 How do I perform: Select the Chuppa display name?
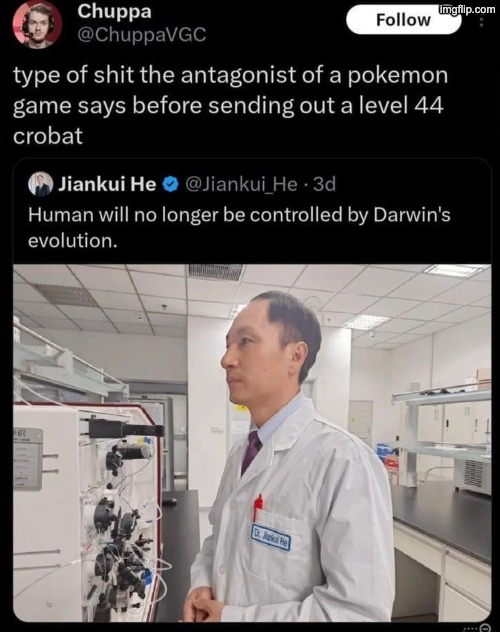click(114, 11)
